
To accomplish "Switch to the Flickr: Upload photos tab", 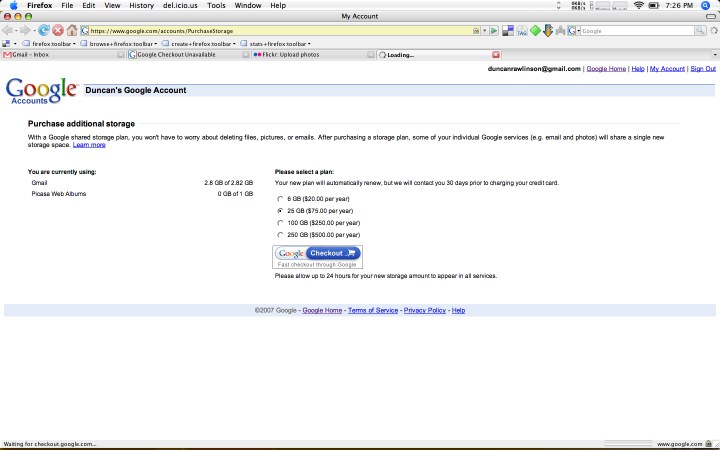I will pos(314,55).
